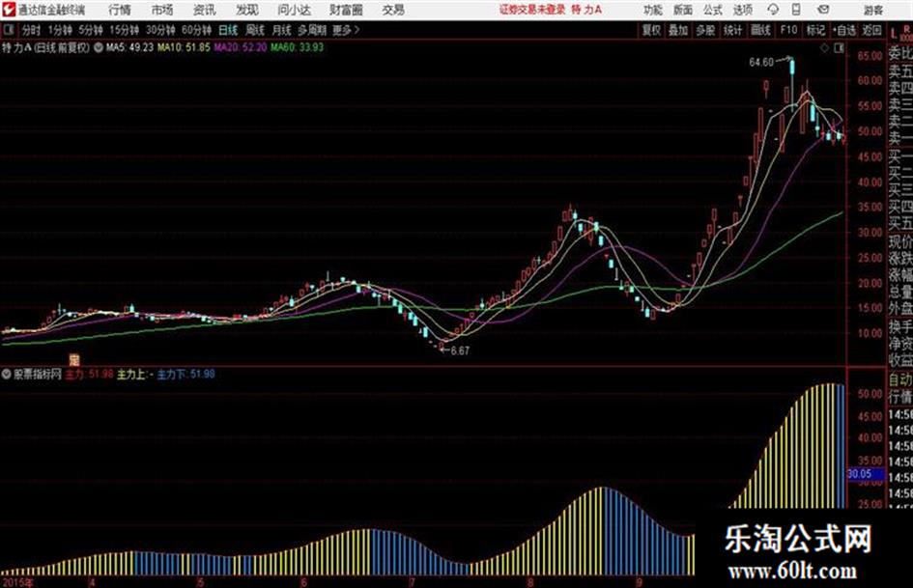Open the 财富圈 menu

346,10
